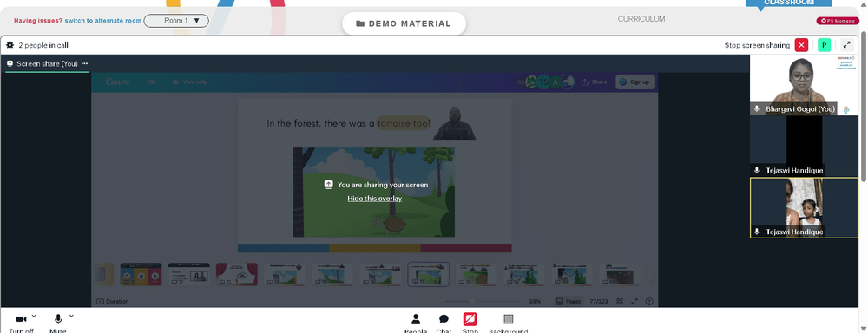
Task: Click the presenter video bubble on the slide
Action: 455,123
